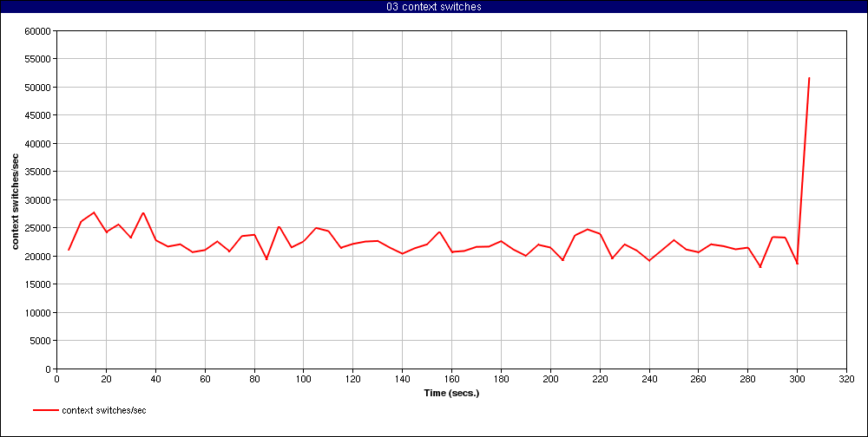Click the legend entry 'context switches/sec'
The image size is (868, 437).
point(104,410)
